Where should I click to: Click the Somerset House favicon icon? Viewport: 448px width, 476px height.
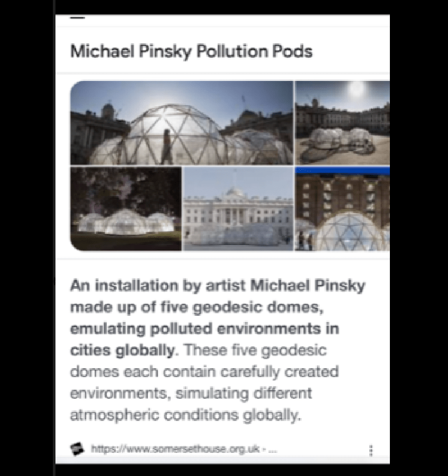tap(77, 449)
